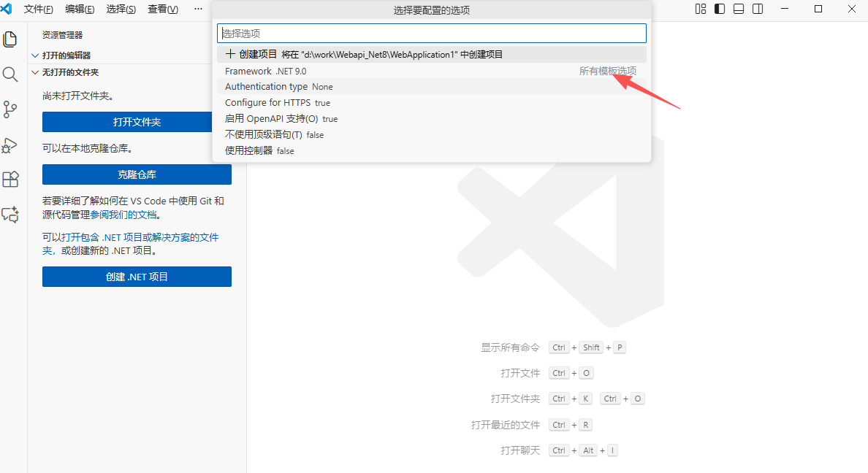
Task: Click the 打开最近的文件 shortcut label
Action: point(505,425)
